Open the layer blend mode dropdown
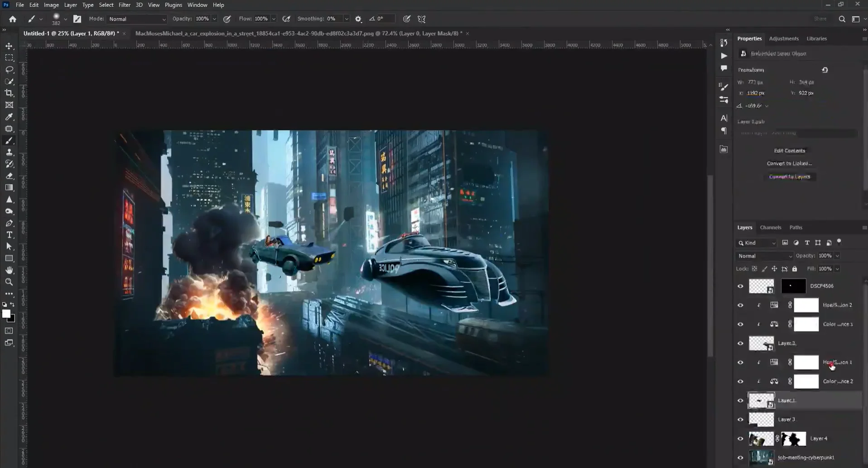868x468 pixels. [x=764, y=256]
